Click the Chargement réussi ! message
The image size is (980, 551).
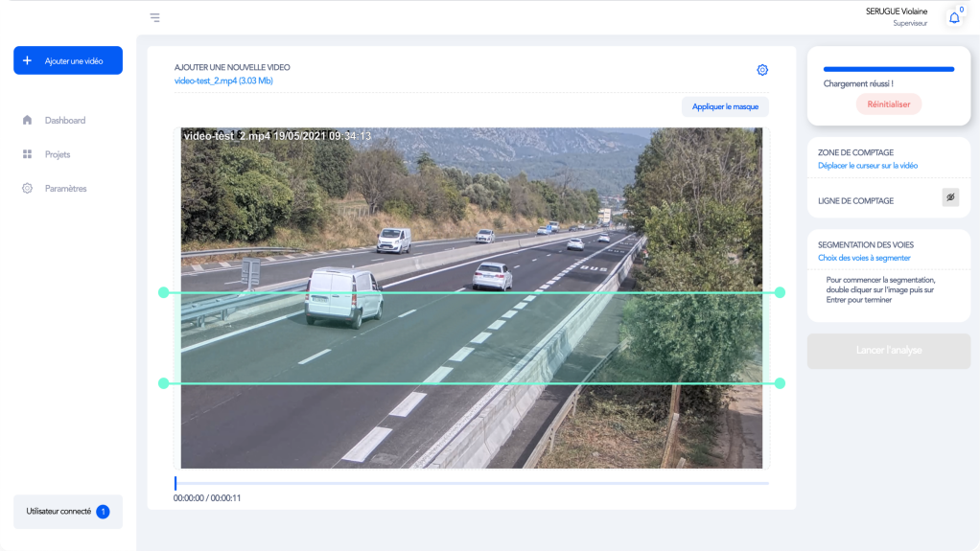pyautogui.click(x=858, y=83)
